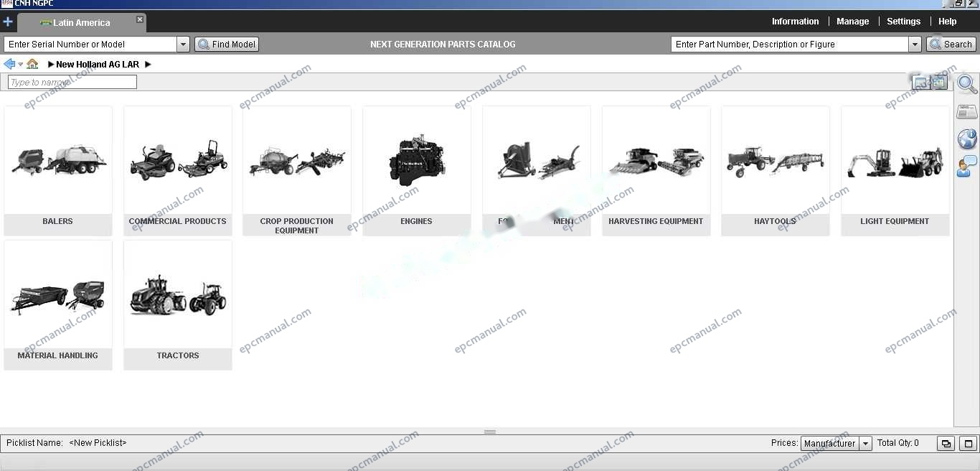Viewport: 980px width, 471px height.
Task: Click the HARVESTING EQUIPMENT label
Action: [656, 221]
